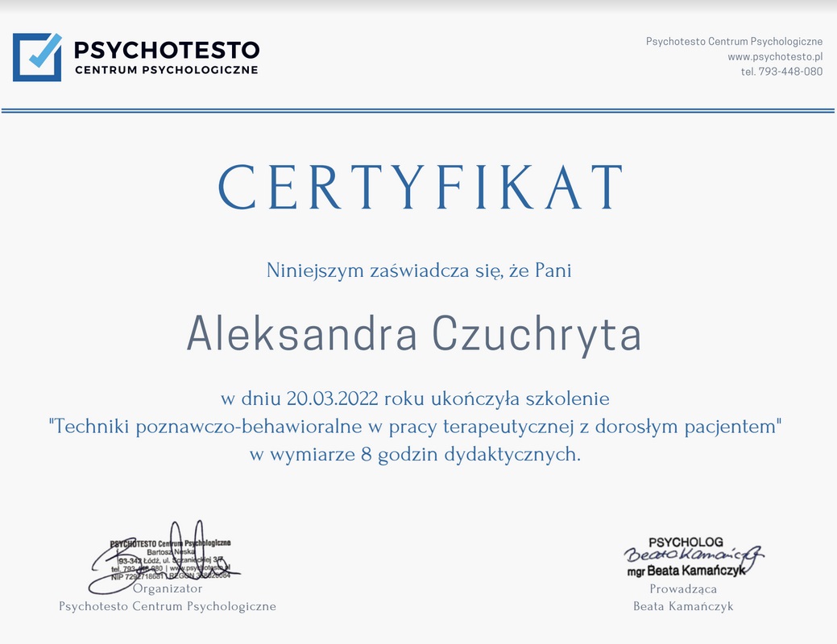Image resolution: width=837 pixels, height=644 pixels.
Task: Click the Centrum Psychologiczne logo subtitle
Action: pyautogui.click(x=167, y=70)
